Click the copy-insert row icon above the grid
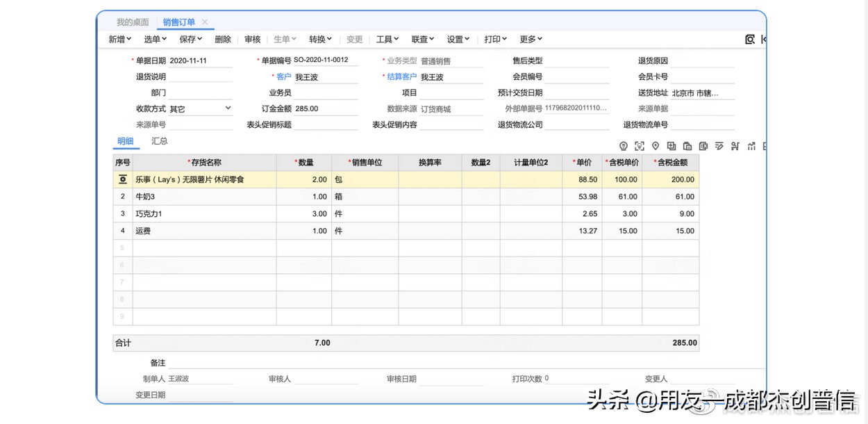 click(x=671, y=146)
